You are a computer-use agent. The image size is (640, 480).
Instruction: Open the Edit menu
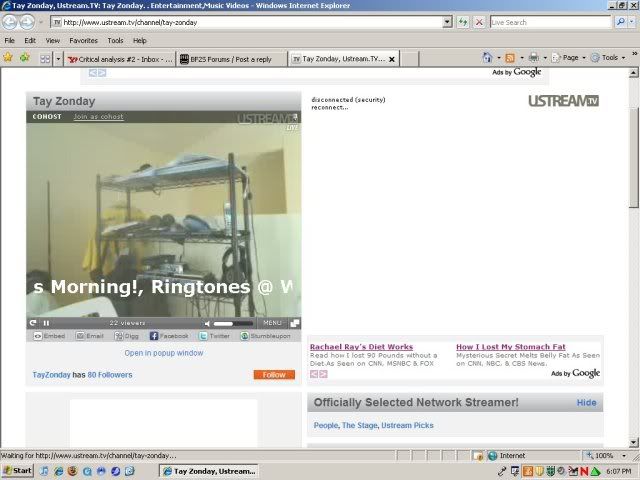pyautogui.click(x=30, y=40)
